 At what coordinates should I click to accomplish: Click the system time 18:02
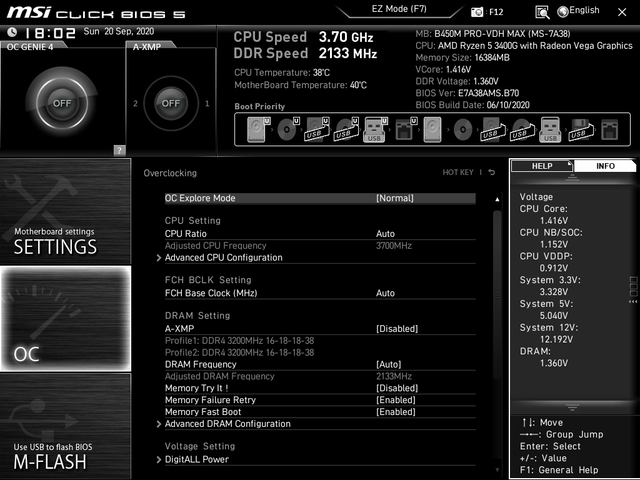(x=50, y=33)
